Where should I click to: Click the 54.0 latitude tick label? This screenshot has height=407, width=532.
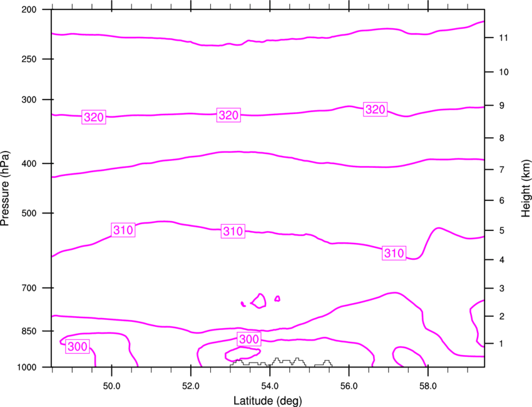pyautogui.click(x=270, y=386)
